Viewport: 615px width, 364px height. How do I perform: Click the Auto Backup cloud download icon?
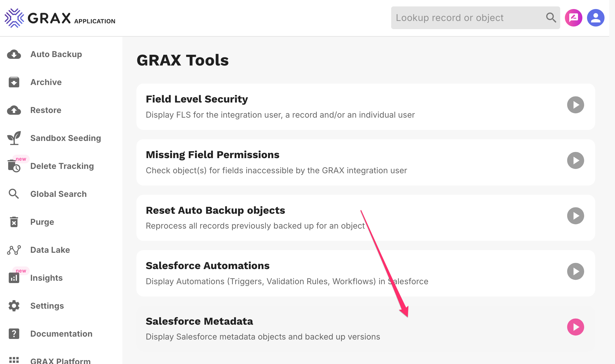click(14, 54)
